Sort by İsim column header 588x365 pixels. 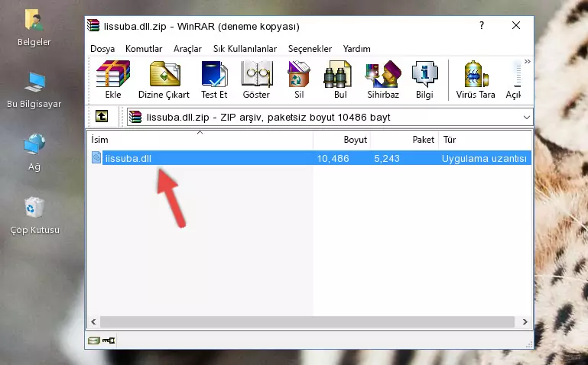200,140
